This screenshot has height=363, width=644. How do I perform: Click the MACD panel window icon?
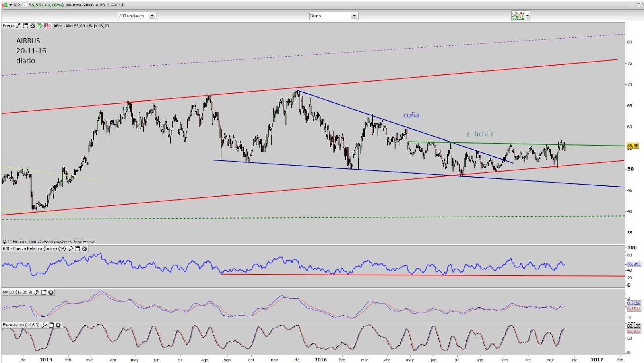[44, 292]
